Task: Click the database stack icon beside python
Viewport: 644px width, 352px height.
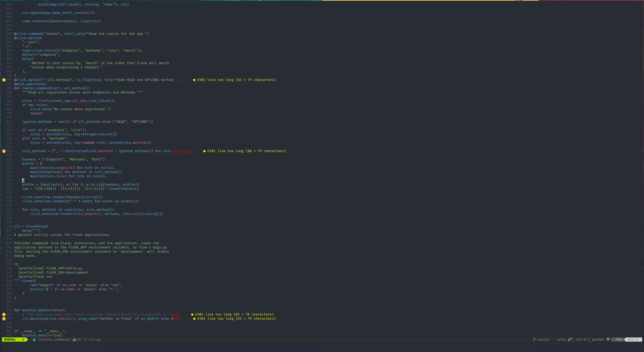Action: tap(608, 339)
